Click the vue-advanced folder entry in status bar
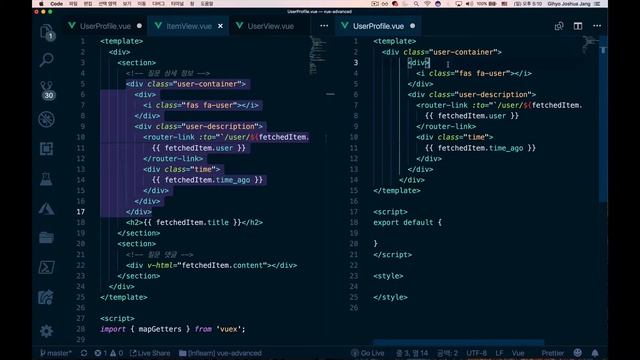Image resolution: width=640 pixels, height=360 pixels. [x=220, y=353]
